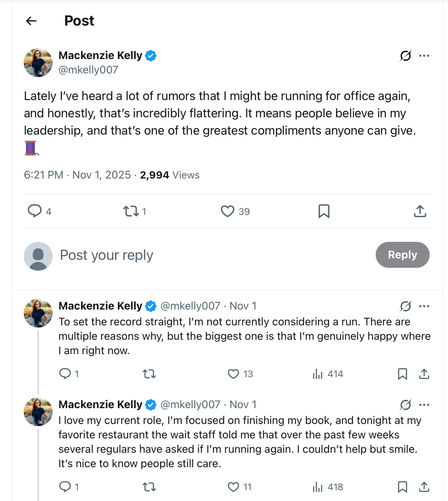View analytics showing 418 views
Image resolution: width=448 pixels, height=501 pixels.
coord(328,487)
